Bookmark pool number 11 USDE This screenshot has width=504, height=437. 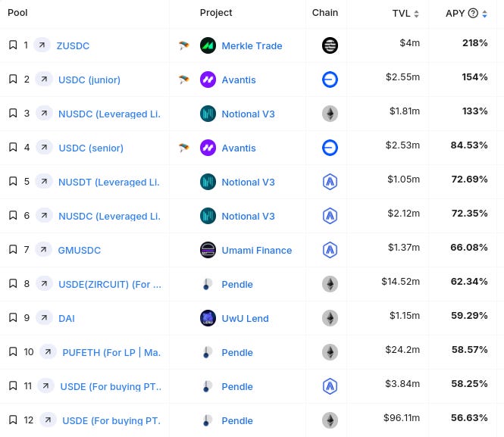(13, 385)
